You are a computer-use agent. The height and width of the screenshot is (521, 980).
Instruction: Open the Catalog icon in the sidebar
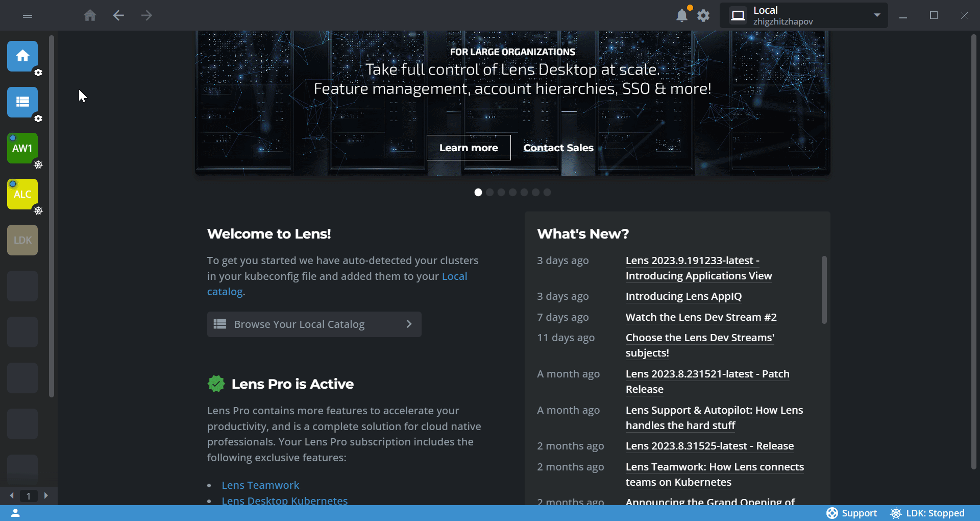click(x=22, y=102)
